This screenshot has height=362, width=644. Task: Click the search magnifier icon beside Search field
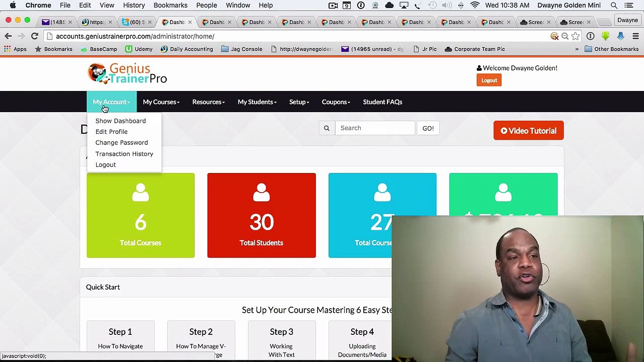[327, 128]
